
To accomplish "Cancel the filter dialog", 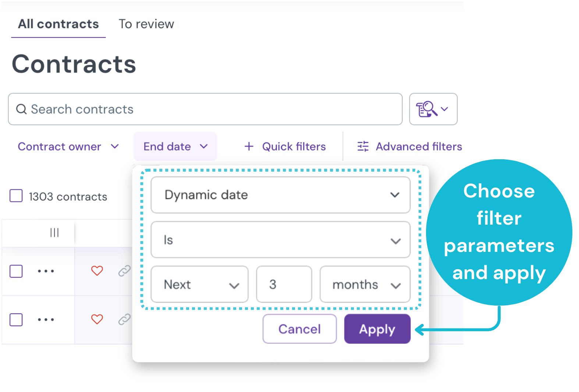I will [299, 329].
